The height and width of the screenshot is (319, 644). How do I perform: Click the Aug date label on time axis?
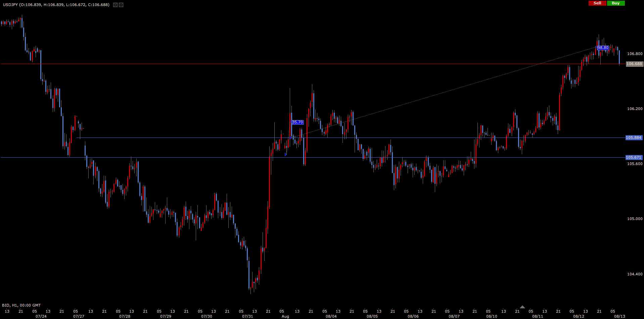pos(285,316)
